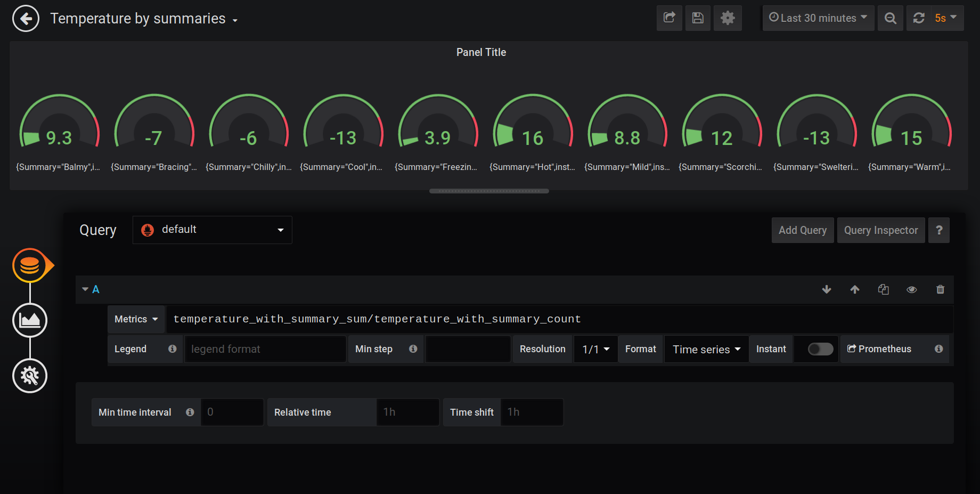Go back using the arrow button
This screenshot has width=980, height=494.
pos(26,19)
